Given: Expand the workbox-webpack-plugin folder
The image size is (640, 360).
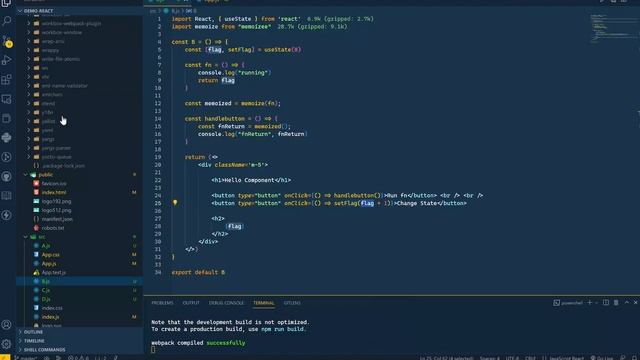Looking at the screenshot, I should point(80,23).
